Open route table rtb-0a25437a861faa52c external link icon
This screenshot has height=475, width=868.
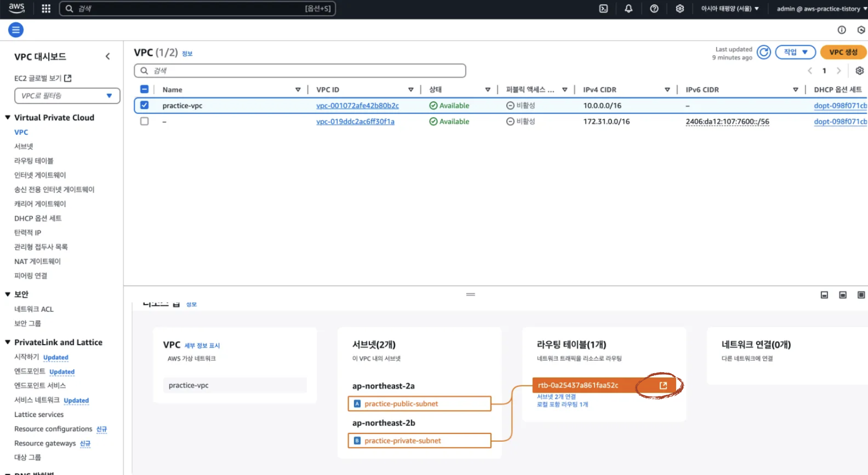click(x=663, y=386)
